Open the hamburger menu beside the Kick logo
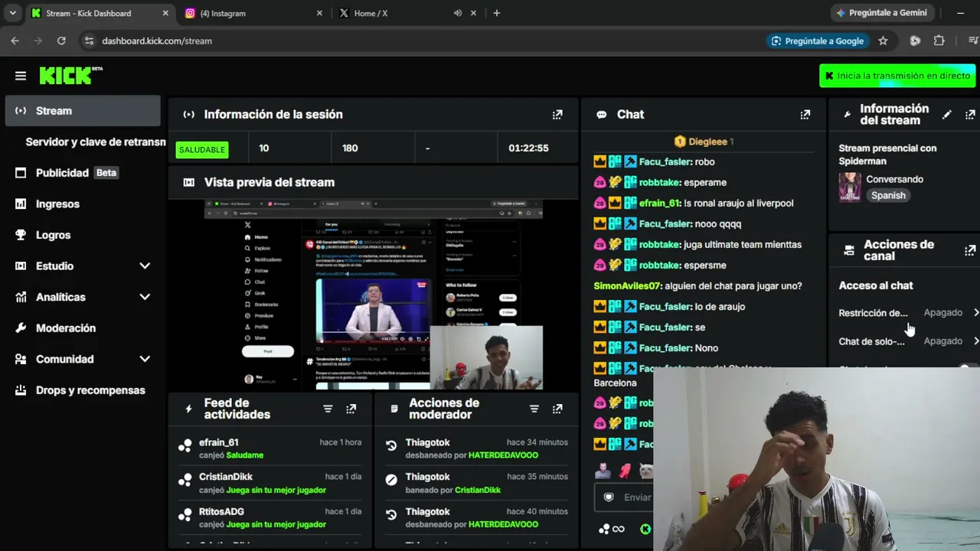 pos(21,76)
